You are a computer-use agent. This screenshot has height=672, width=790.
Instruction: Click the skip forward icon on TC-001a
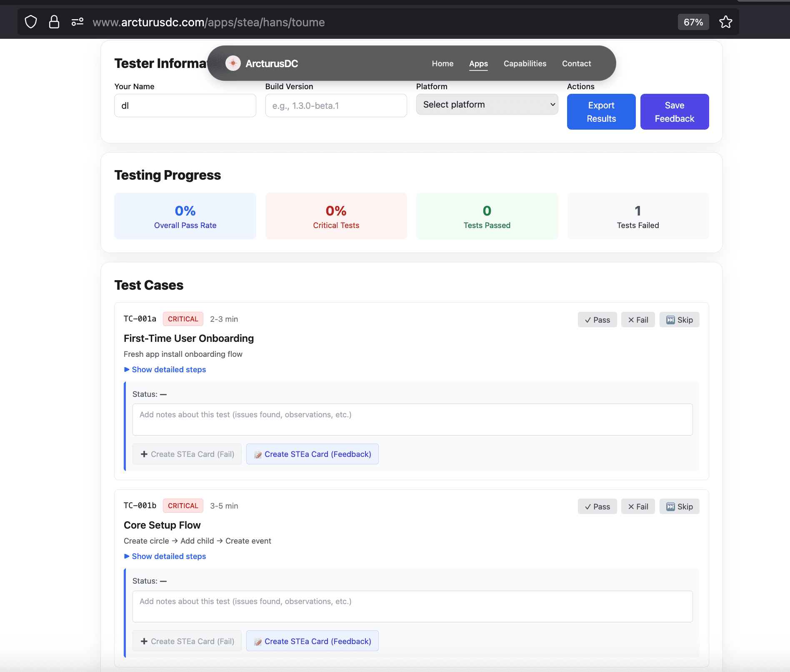(x=671, y=320)
